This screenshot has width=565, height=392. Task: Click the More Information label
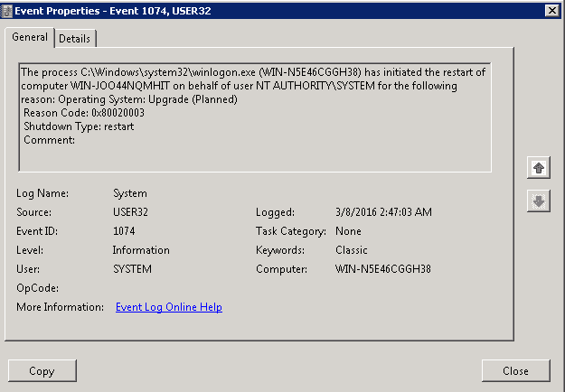click(61, 307)
